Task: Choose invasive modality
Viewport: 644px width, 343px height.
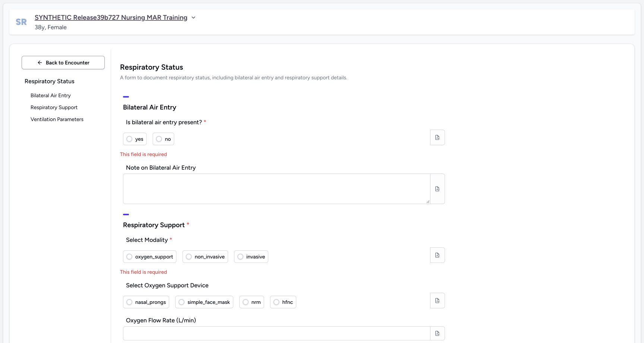Action: click(x=251, y=257)
